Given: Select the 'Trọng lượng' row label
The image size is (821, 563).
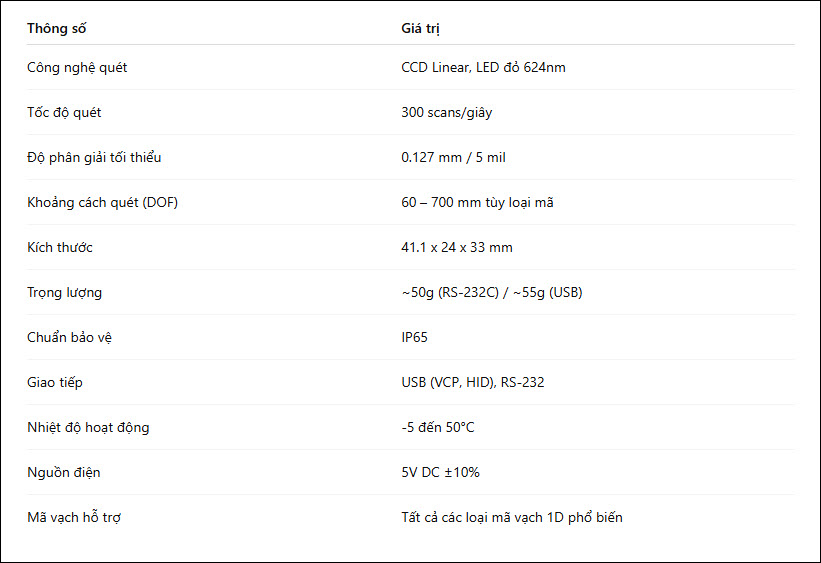Looking at the screenshot, I should coord(64,293).
